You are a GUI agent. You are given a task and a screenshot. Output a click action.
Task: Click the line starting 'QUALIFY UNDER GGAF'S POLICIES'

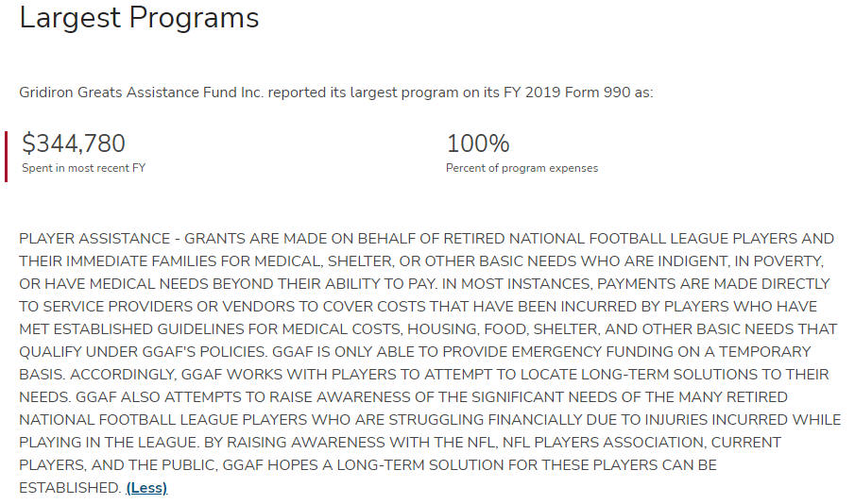pyautogui.click(x=415, y=352)
